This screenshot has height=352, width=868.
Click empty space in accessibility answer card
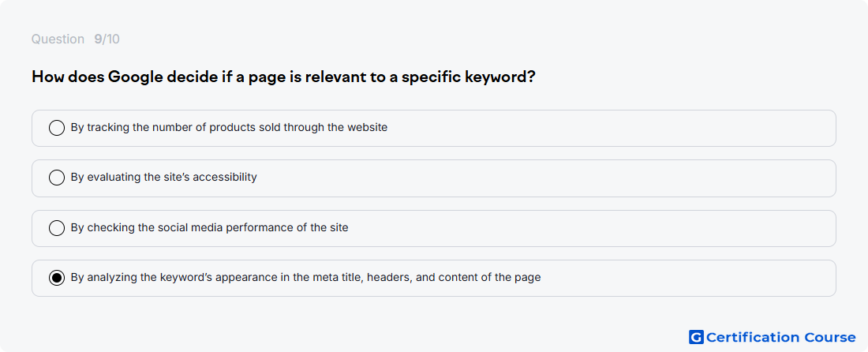pos(554,178)
